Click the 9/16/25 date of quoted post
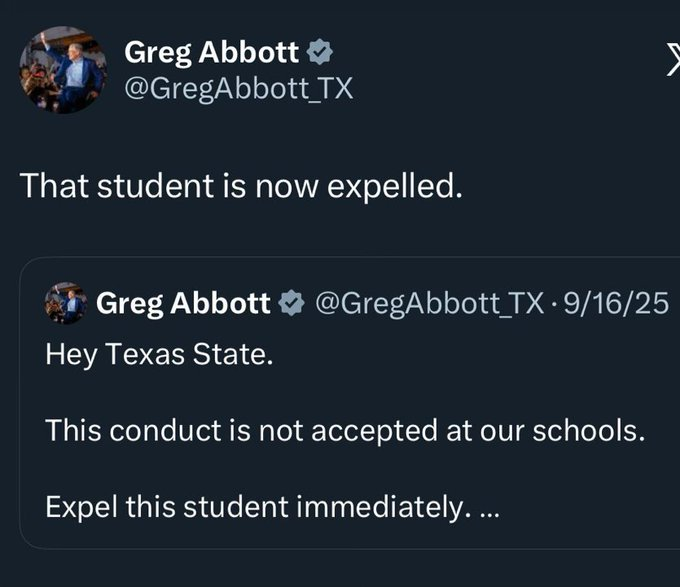Viewport: 680px width, 587px height. [615, 303]
